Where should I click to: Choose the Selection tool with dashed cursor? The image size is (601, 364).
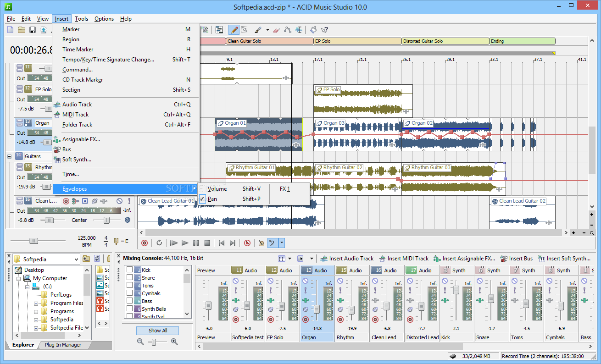(x=245, y=30)
